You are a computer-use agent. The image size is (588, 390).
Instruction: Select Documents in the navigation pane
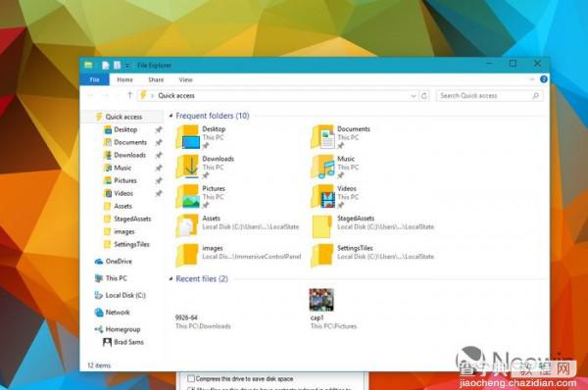pyautogui.click(x=129, y=142)
